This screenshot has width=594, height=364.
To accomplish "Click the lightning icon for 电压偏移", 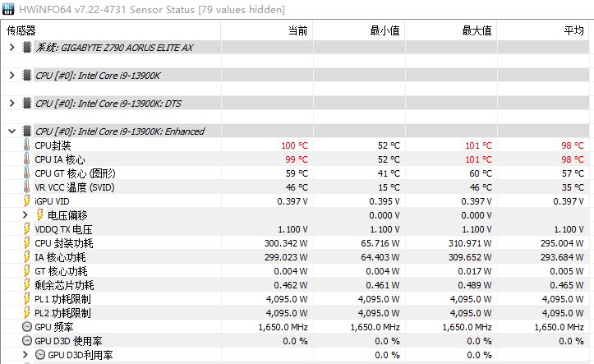I will pos(39,215).
